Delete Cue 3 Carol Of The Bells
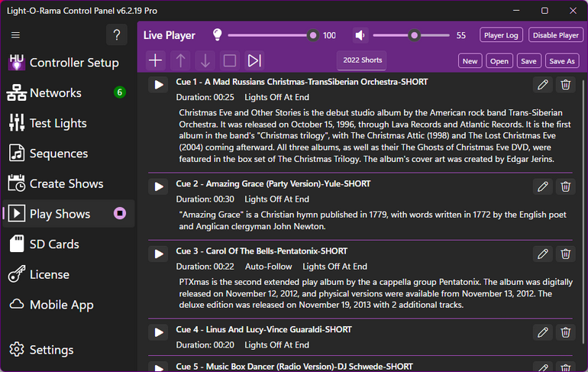The height and width of the screenshot is (372, 588). point(566,254)
